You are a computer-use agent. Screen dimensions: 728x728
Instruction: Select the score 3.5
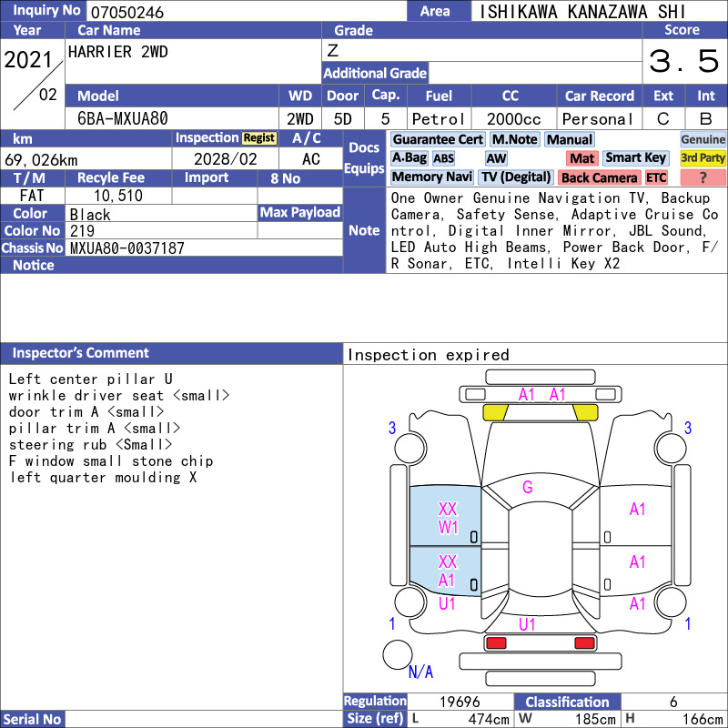(684, 61)
